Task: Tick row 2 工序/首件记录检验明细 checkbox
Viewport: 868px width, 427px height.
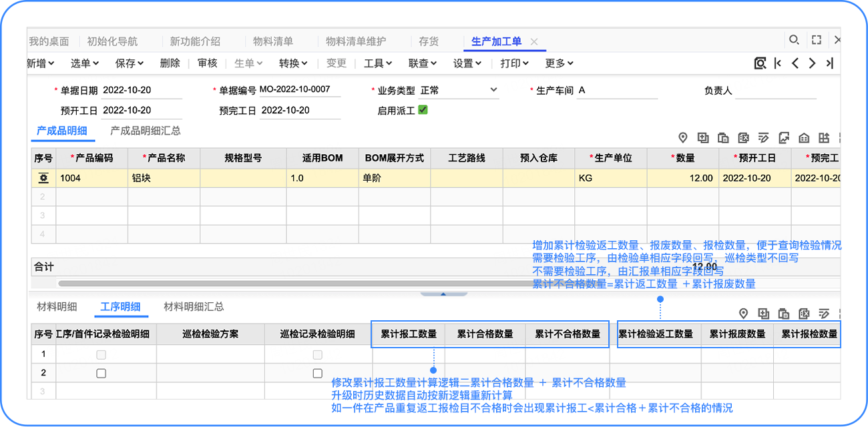Action: point(101,374)
